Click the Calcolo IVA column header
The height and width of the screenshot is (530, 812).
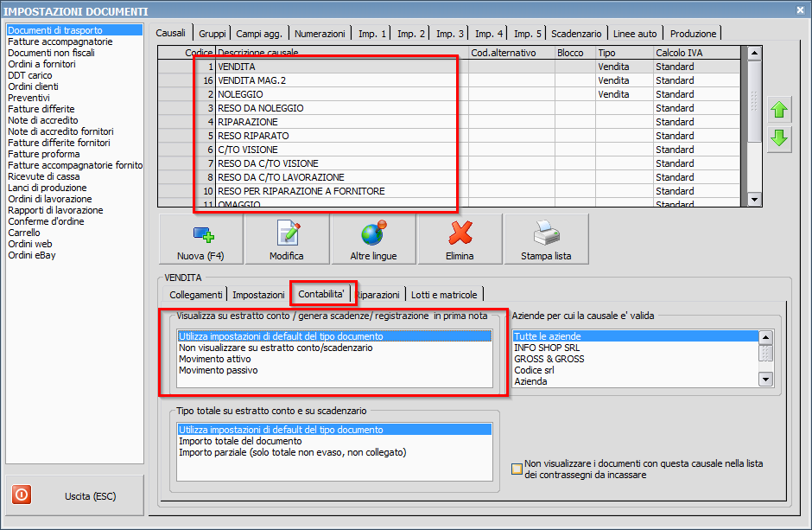click(696, 53)
